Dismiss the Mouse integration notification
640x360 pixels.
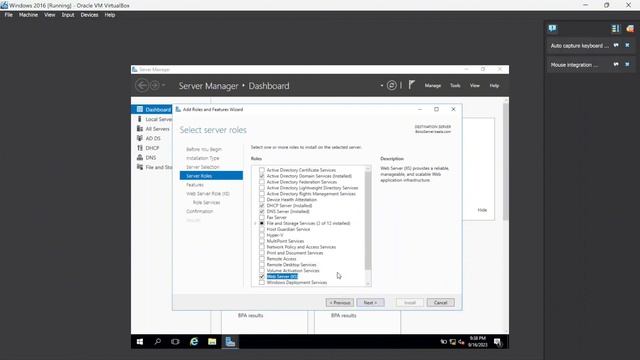point(627,64)
